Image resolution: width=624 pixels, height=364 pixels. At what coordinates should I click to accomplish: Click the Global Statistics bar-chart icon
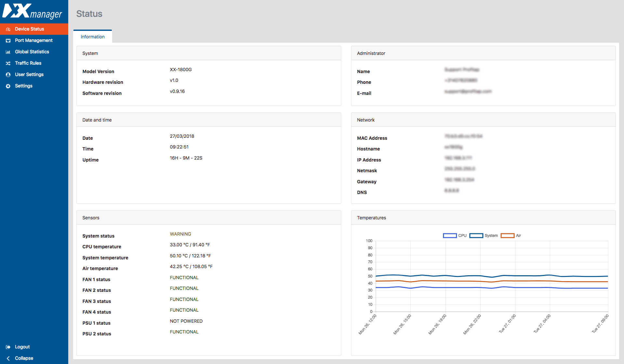tap(8, 52)
